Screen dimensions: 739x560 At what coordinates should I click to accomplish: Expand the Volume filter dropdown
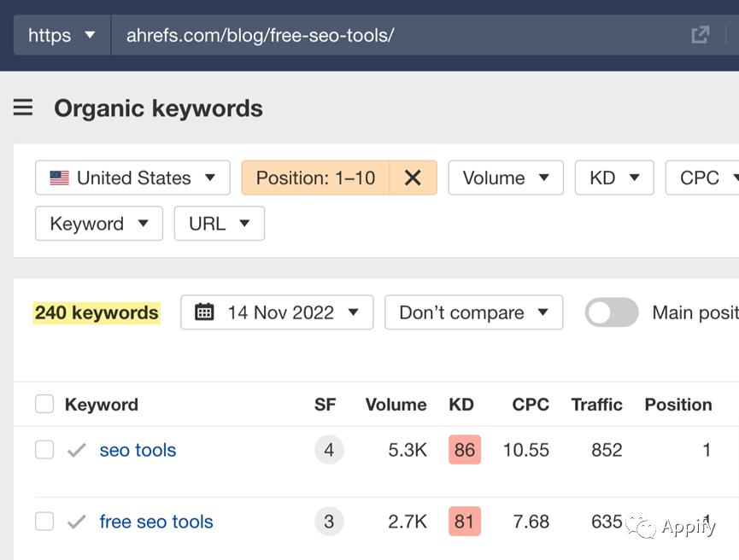(x=505, y=178)
